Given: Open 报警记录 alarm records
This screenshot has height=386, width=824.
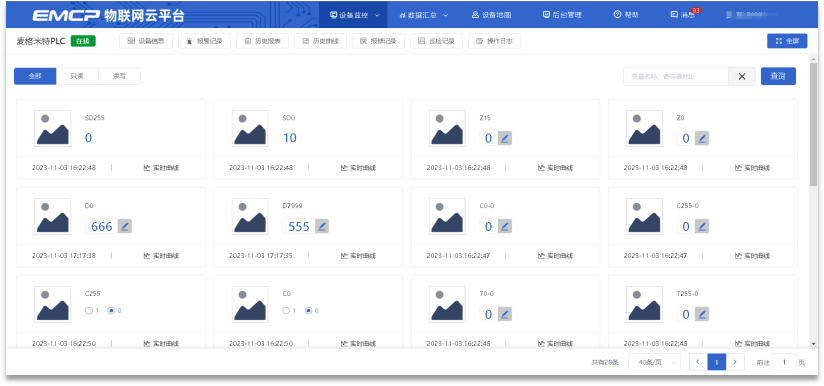Looking at the screenshot, I should [x=204, y=41].
